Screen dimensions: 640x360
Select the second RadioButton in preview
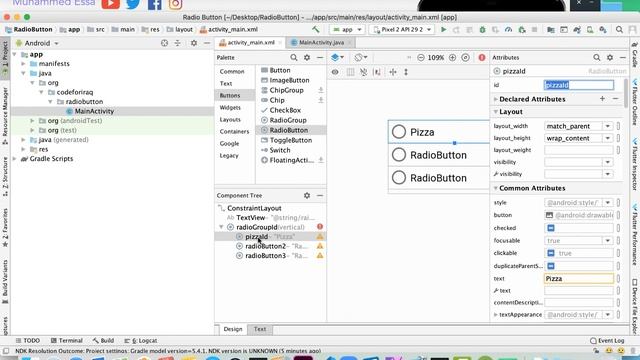pyautogui.click(x=439, y=155)
